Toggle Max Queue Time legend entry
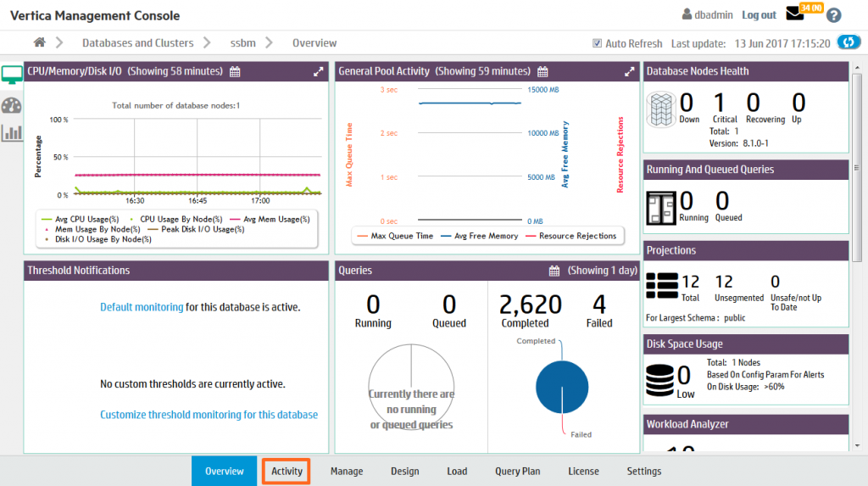This screenshot has width=868, height=486. [395, 236]
